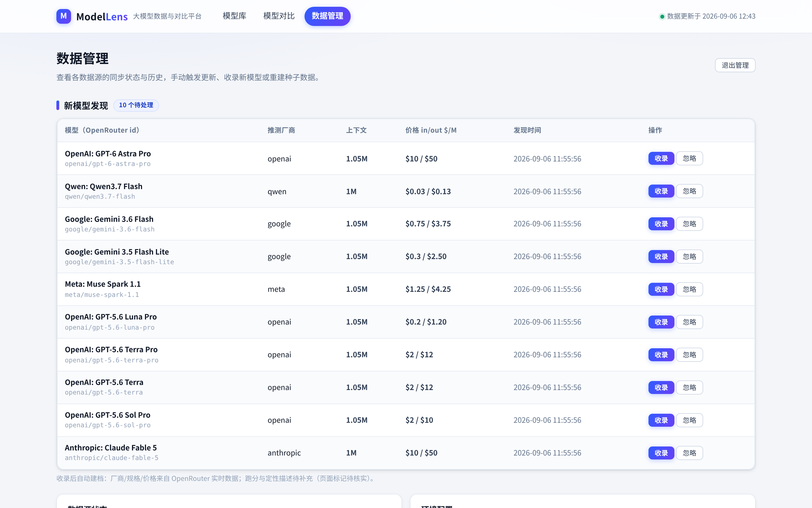Click the 10 个待处理 badge
Image resolution: width=812 pixels, height=508 pixels.
(x=136, y=105)
